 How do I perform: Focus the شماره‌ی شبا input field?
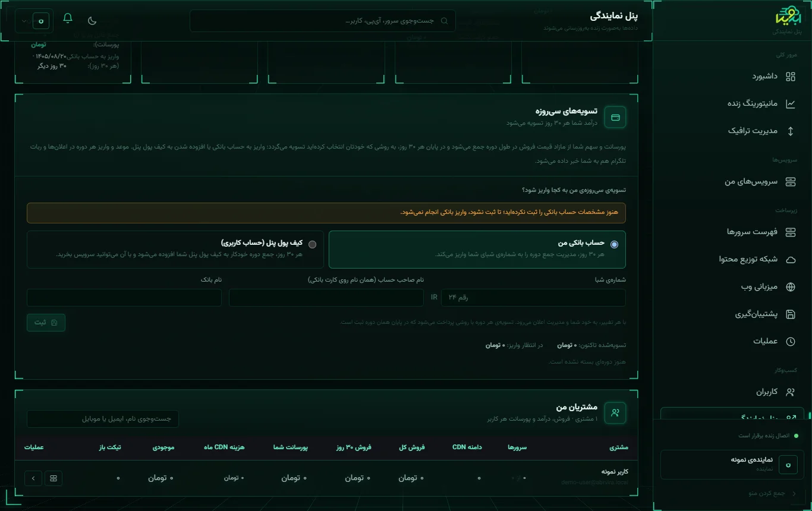tap(533, 297)
